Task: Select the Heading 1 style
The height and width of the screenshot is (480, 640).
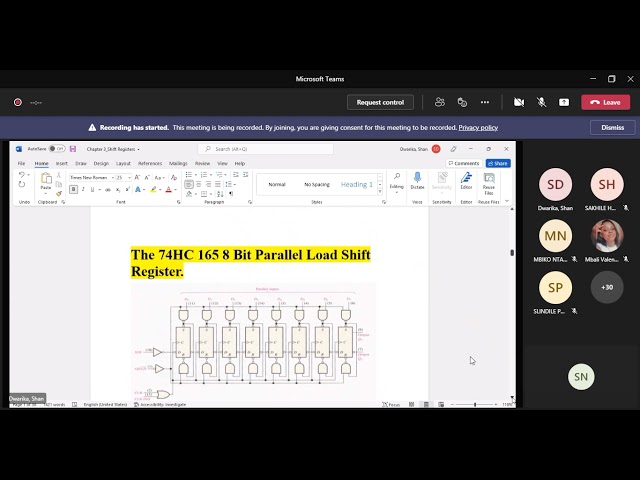Action: [x=357, y=184]
